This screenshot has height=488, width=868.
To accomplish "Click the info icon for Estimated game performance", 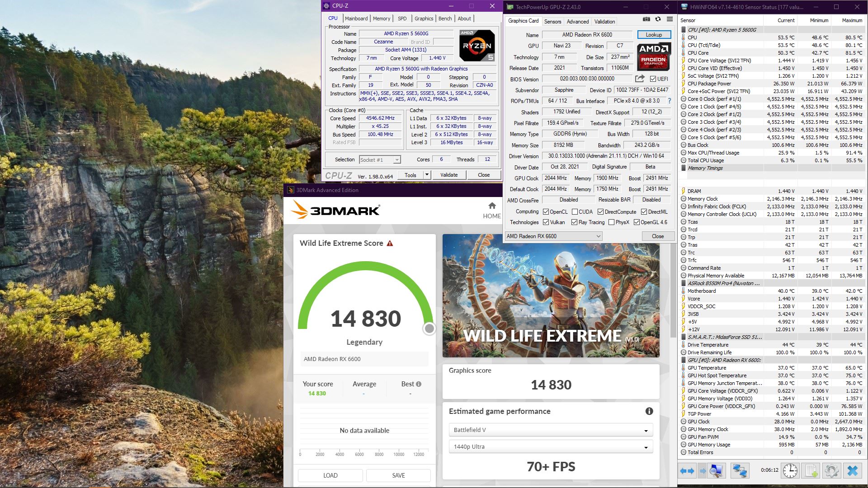I will tap(649, 411).
